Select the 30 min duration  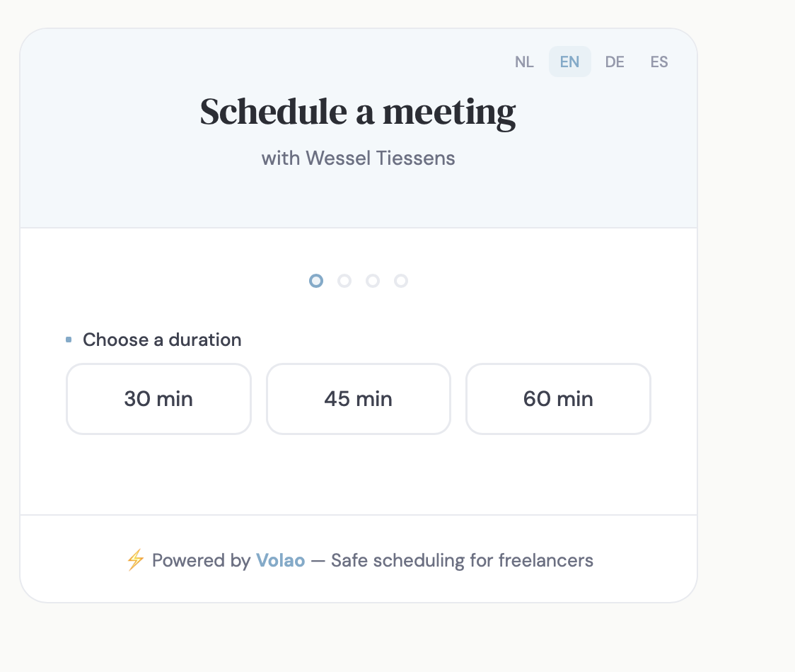coord(158,399)
